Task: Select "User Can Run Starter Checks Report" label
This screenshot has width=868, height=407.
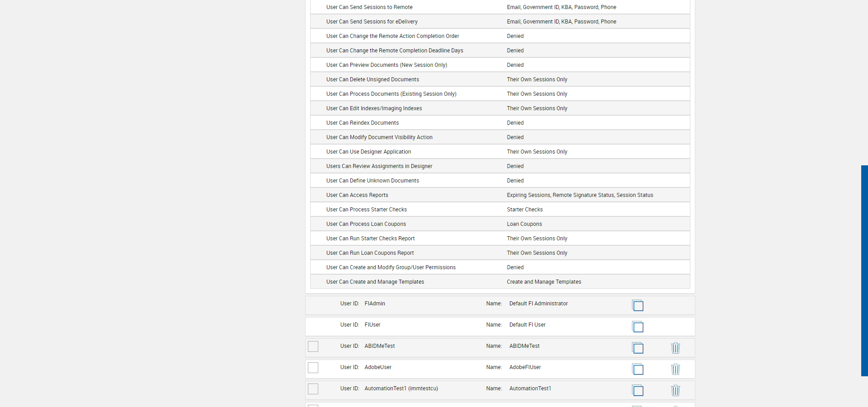Action: pos(370,239)
